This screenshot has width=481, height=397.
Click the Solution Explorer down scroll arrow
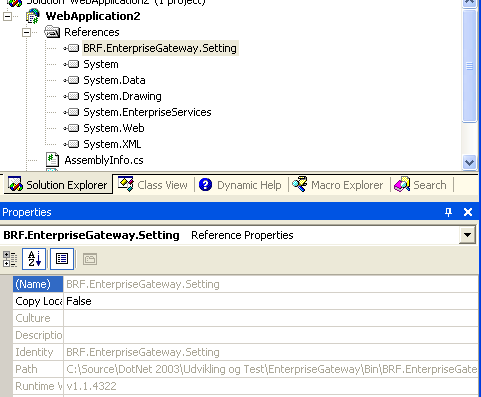(x=469, y=162)
